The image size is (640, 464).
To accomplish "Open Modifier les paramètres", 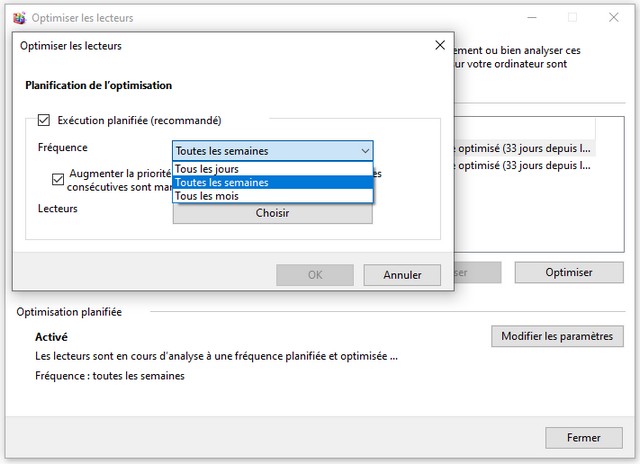I will point(557,336).
